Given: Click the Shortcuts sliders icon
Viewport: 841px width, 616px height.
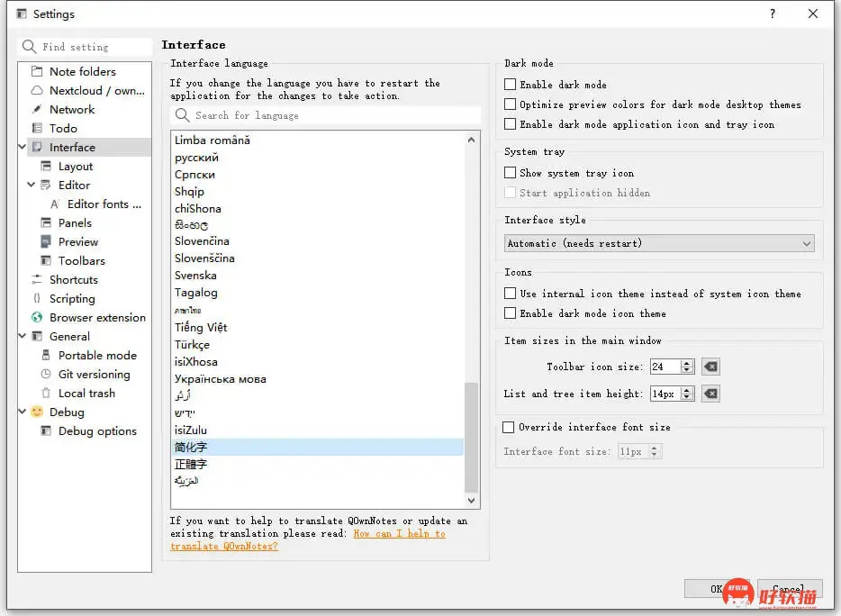Looking at the screenshot, I should (x=37, y=279).
